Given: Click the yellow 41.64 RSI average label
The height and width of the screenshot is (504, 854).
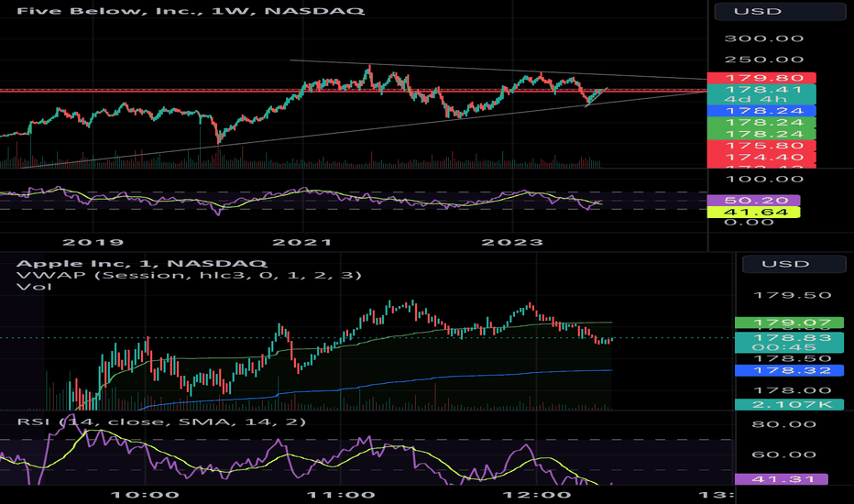Looking at the screenshot, I should coord(754,212).
